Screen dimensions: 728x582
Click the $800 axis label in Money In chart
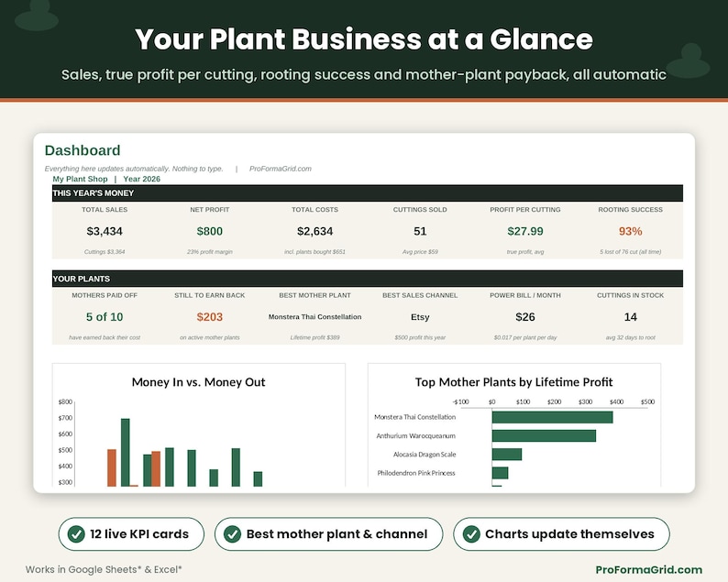pos(65,402)
